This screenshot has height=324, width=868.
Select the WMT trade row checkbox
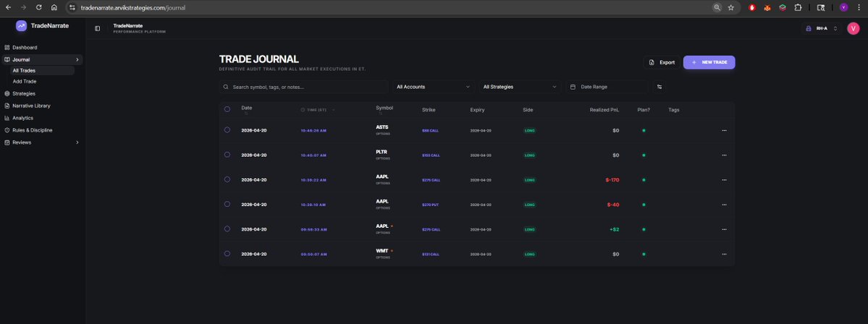(227, 254)
